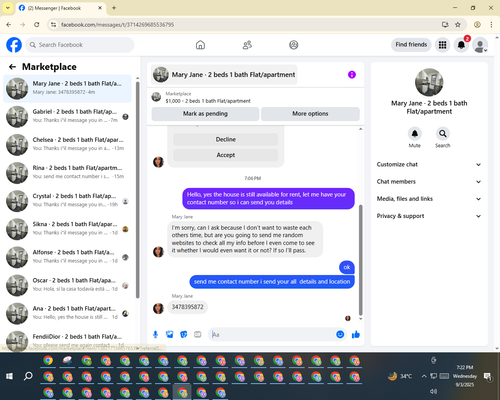
Task: Choose a sticker icon
Action: tap(184, 334)
